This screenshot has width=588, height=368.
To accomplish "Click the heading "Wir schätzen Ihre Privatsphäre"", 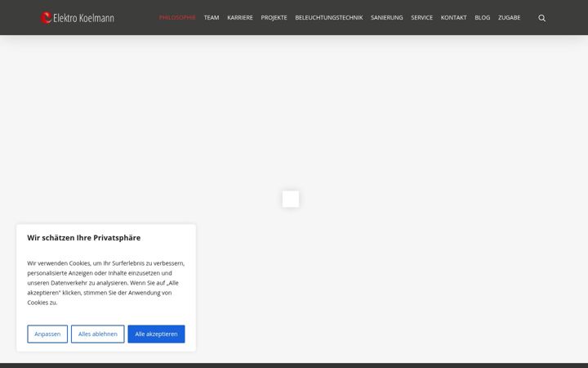I will click(83, 238).
